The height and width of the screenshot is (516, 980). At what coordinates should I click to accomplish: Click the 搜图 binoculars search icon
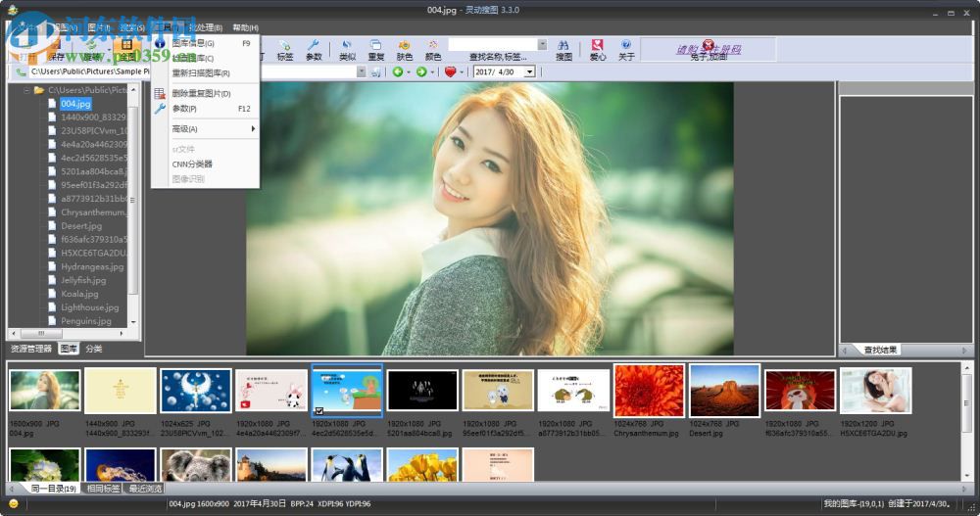pyautogui.click(x=563, y=49)
